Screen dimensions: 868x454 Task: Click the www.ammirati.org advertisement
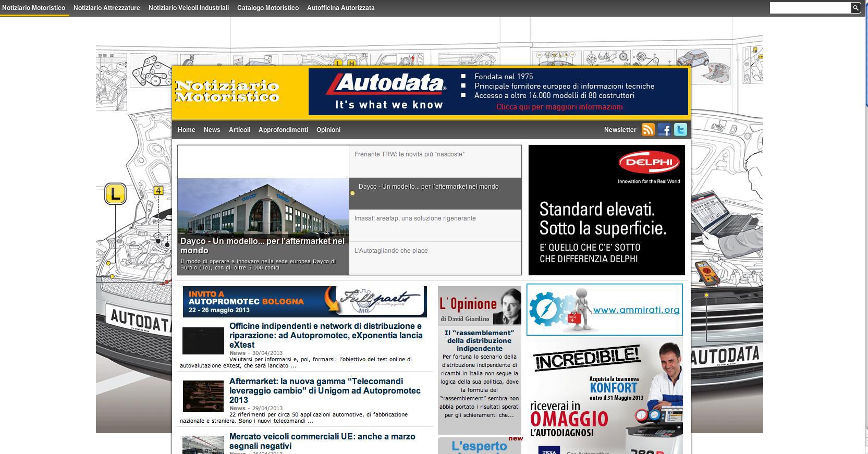click(605, 310)
